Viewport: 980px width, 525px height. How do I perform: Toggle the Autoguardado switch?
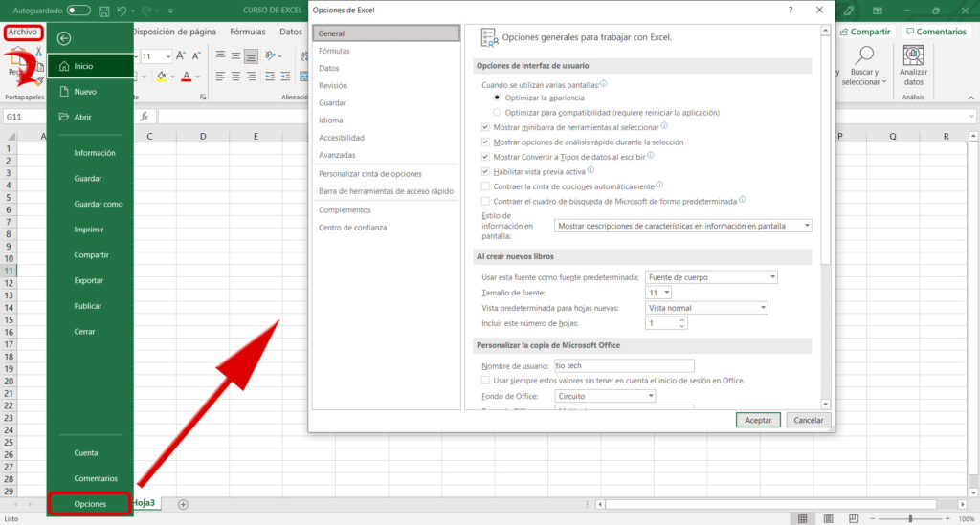coord(78,10)
